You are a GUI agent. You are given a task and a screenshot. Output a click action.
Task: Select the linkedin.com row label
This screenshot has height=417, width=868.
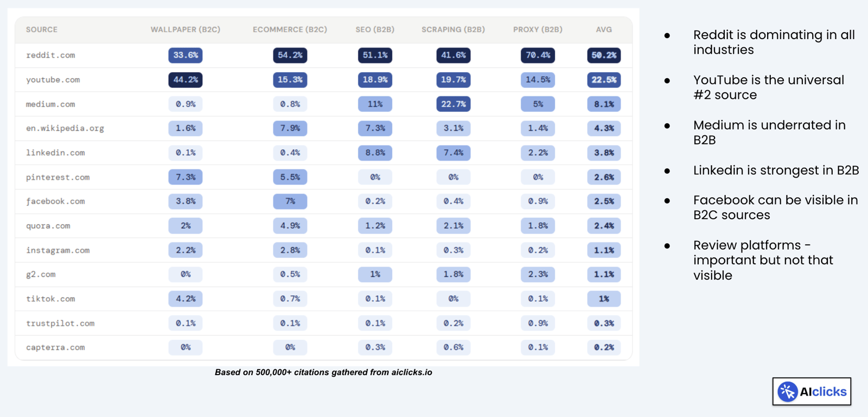[x=55, y=153]
